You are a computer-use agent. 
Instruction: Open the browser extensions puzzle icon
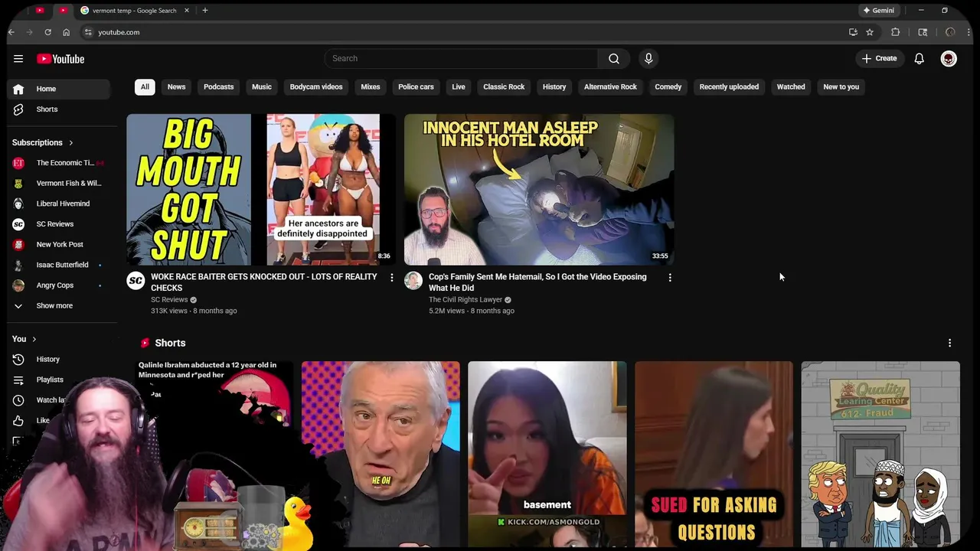pos(896,32)
